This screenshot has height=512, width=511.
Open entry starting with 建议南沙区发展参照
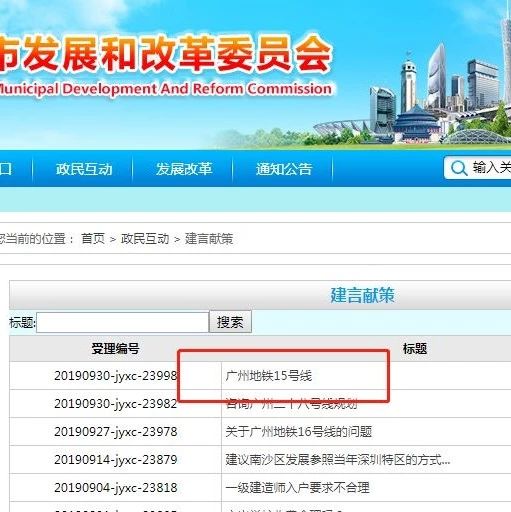(338, 460)
